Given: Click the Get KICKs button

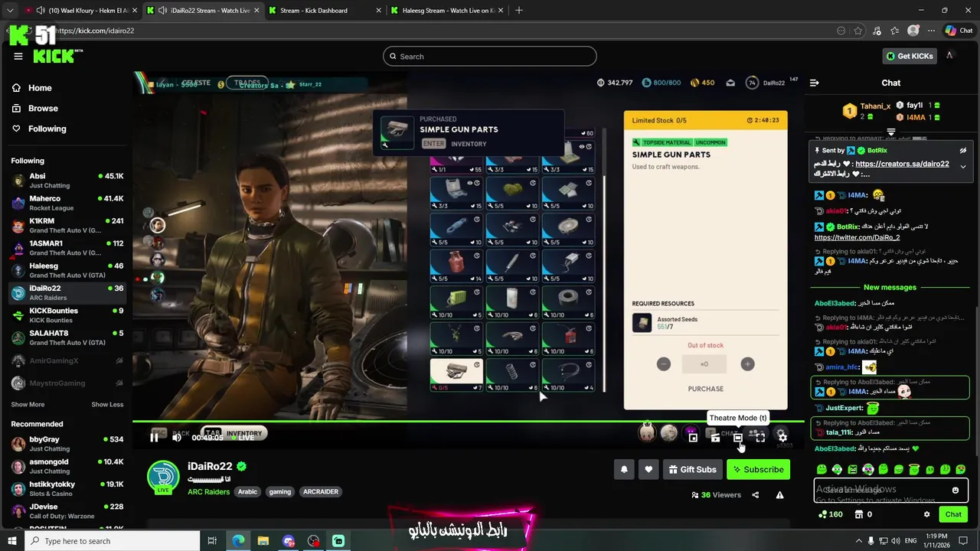Looking at the screenshot, I should (x=910, y=56).
